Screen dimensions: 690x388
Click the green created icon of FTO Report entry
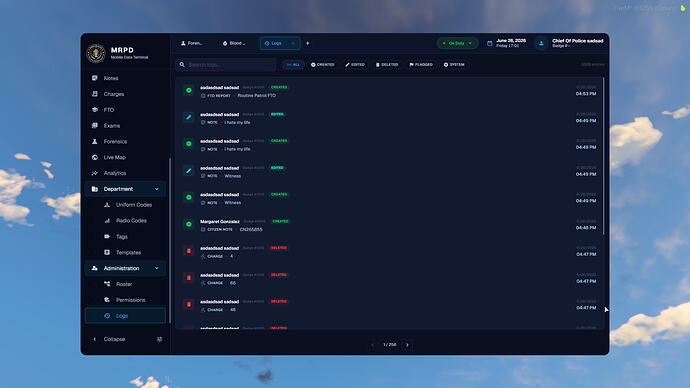tap(189, 90)
